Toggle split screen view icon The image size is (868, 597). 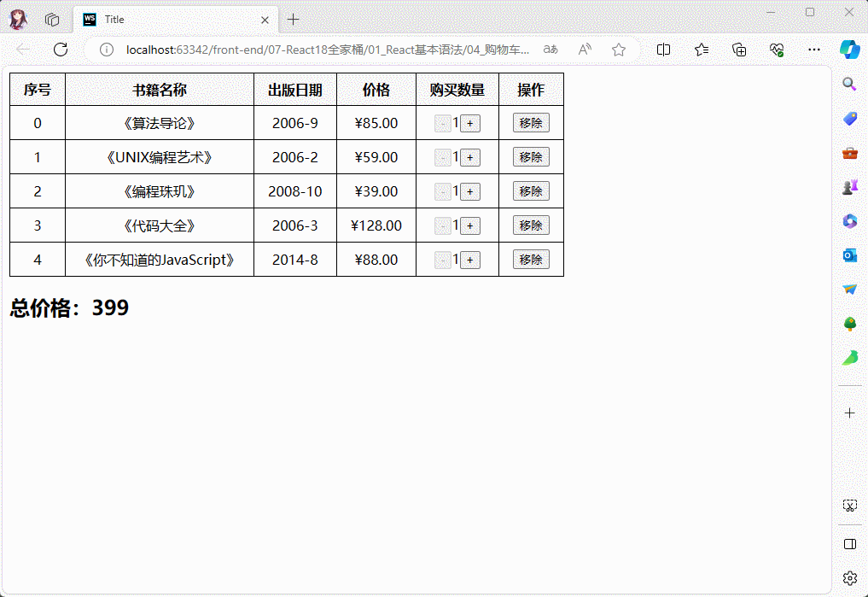tap(663, 50)
